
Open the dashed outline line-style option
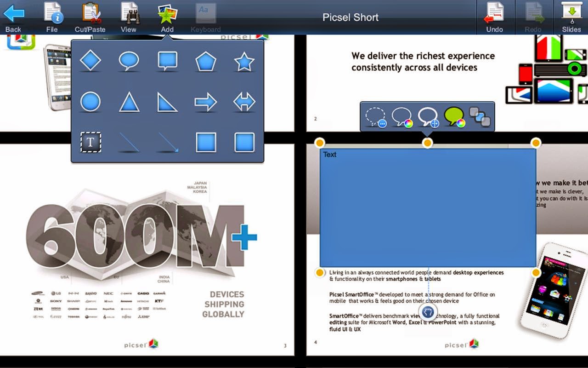376,117
